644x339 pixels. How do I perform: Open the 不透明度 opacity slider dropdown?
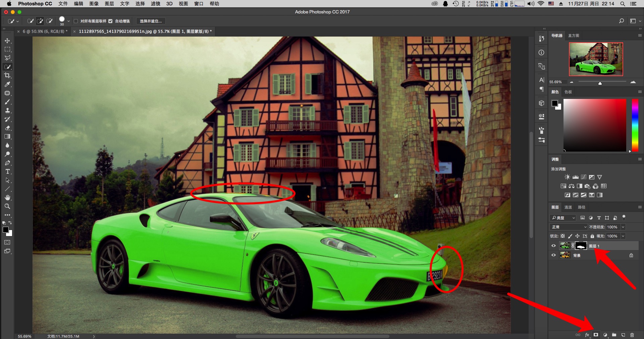pos(623,227)
